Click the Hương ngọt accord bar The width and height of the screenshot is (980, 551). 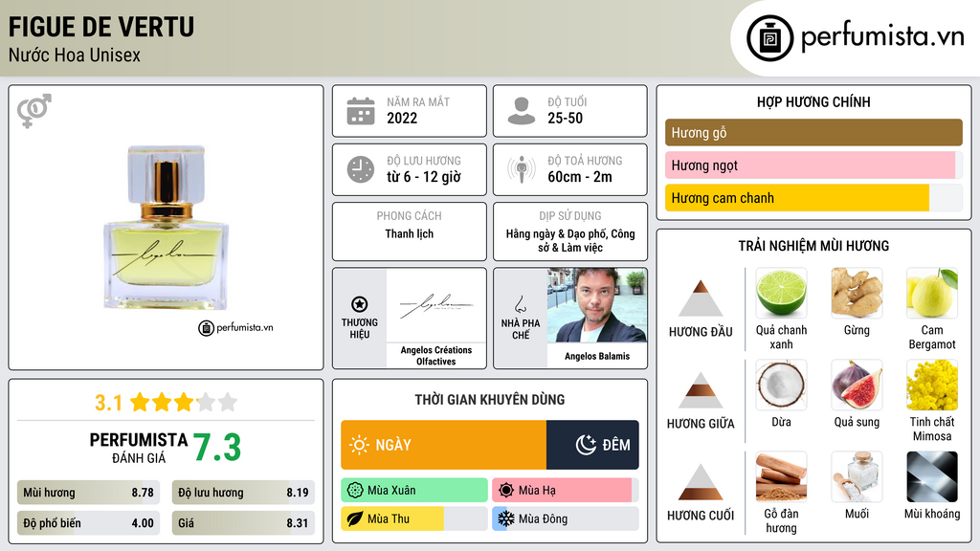(x=813, y=165)
